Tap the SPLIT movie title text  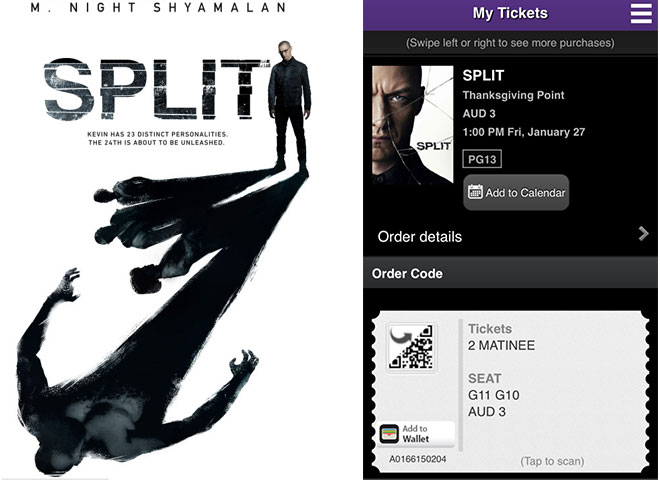tap(483, 75)
